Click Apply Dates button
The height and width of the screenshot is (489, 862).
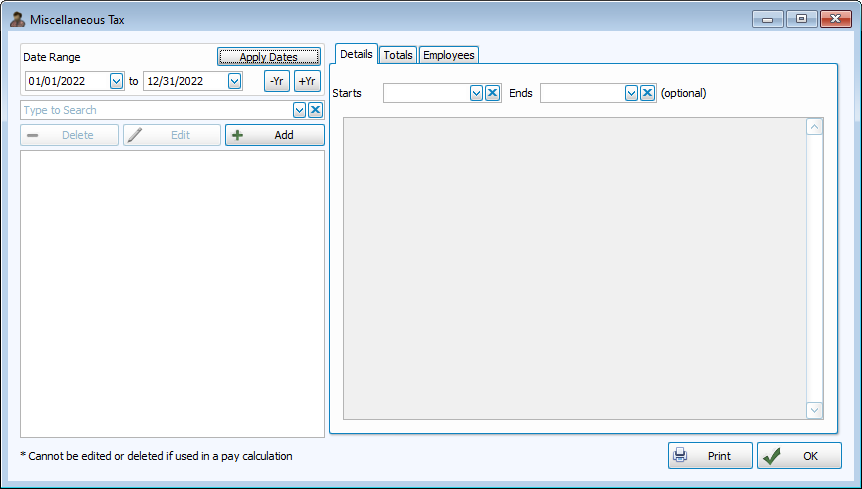[268, 57]
